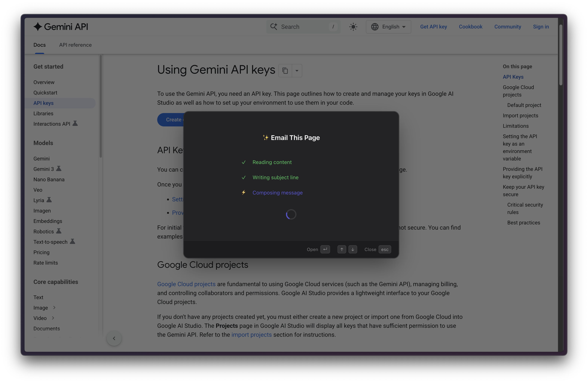Screen dimensions: 588x383
Task: Click the copy page icon beside title
Action: click(285, 71)
